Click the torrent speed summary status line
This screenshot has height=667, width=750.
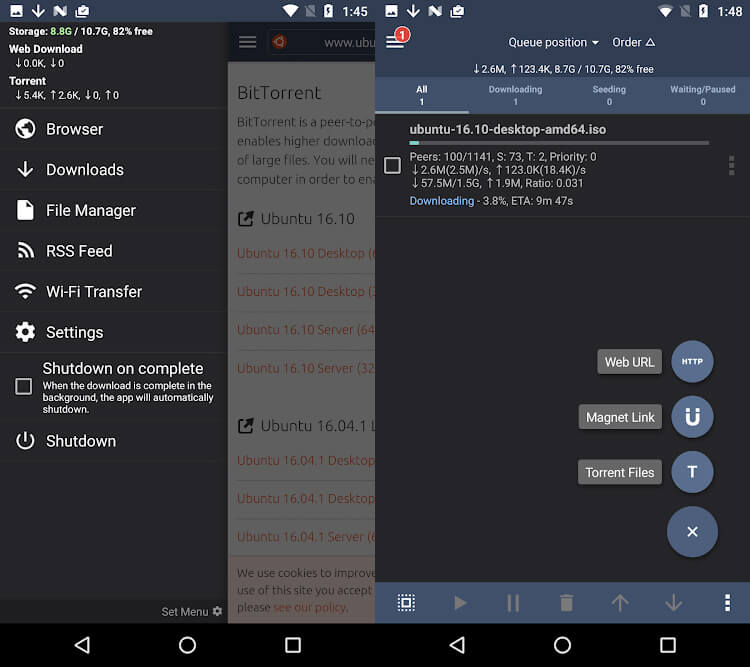[563, 69]
